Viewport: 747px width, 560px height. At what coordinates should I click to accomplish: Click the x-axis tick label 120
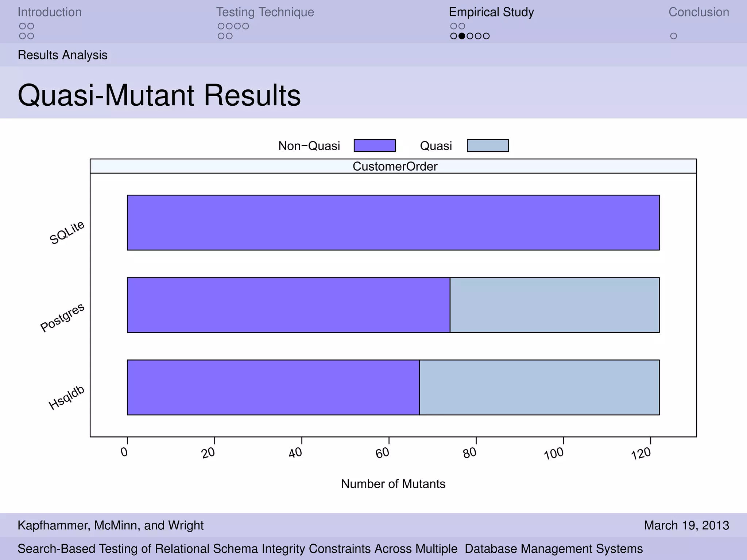click(641, 454)
